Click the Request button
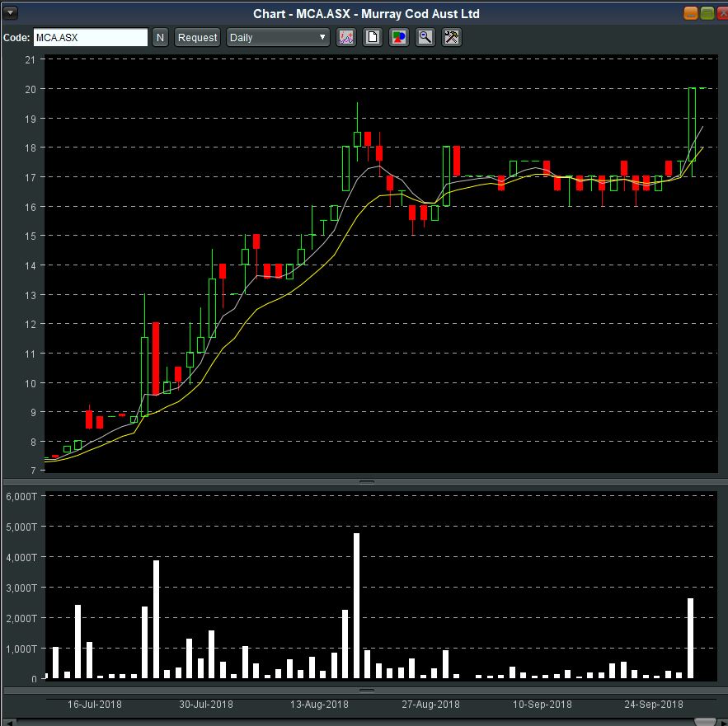 pyautogui.click(x=197, y=38)
